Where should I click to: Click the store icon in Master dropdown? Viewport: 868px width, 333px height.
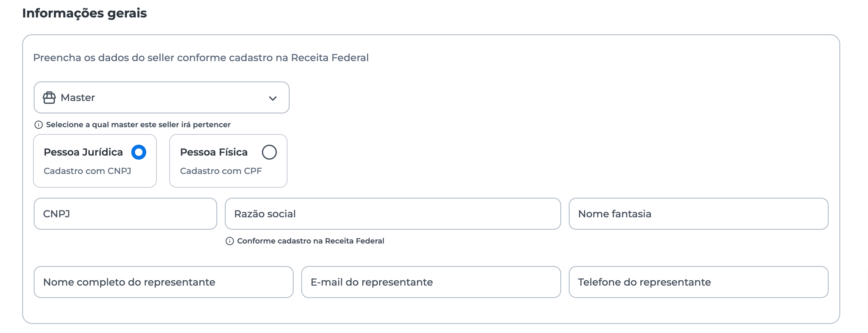(49, 98)
